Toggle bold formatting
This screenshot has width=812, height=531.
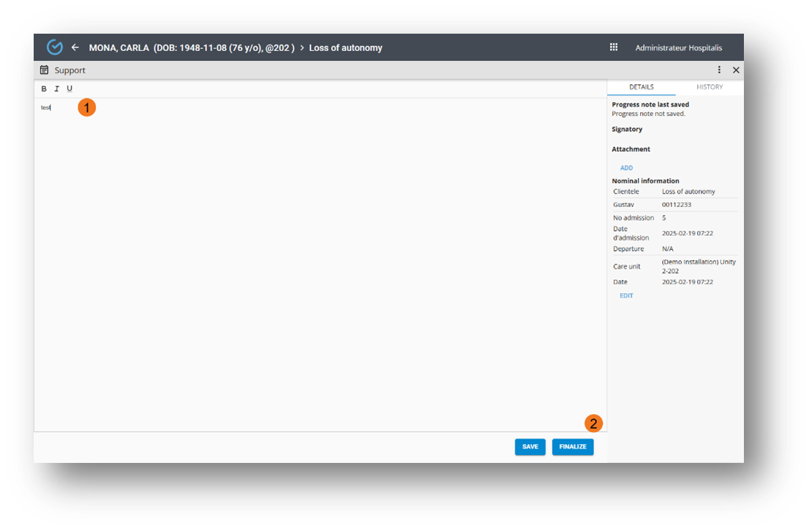pos(44,89)
